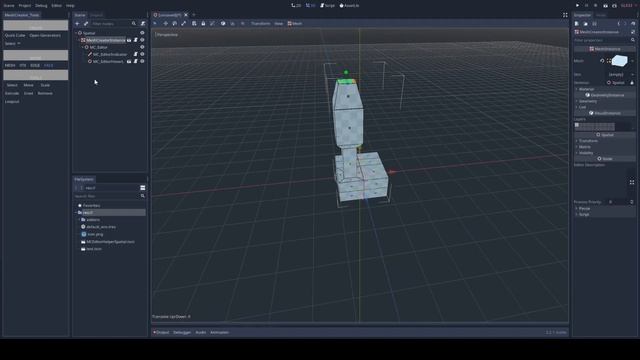Toggle distraction free mode icon
Viewport: 640px width, 360px height.
coord(565,15)
